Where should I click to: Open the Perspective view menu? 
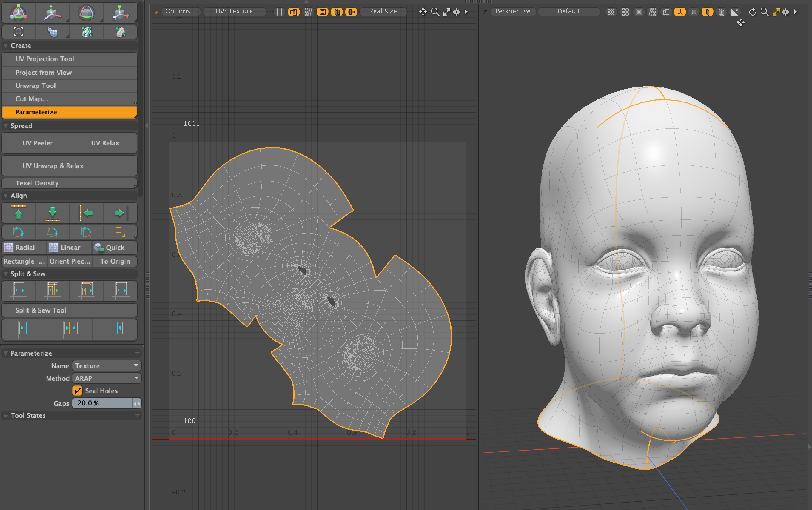coord(512,11)
